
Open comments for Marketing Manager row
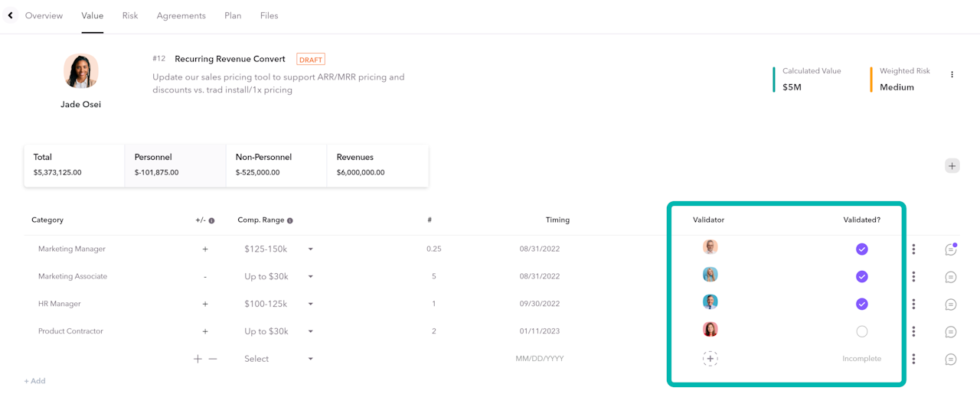click(x=950, y=249)
